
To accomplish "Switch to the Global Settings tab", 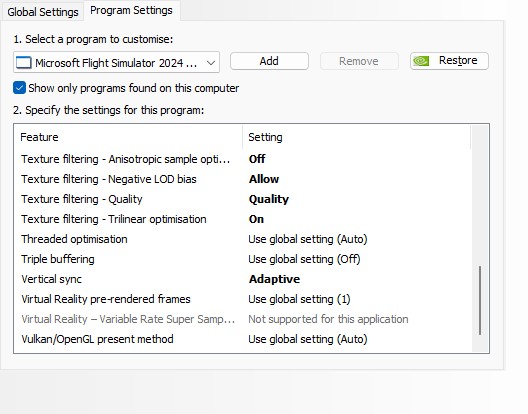I will 42,12.
